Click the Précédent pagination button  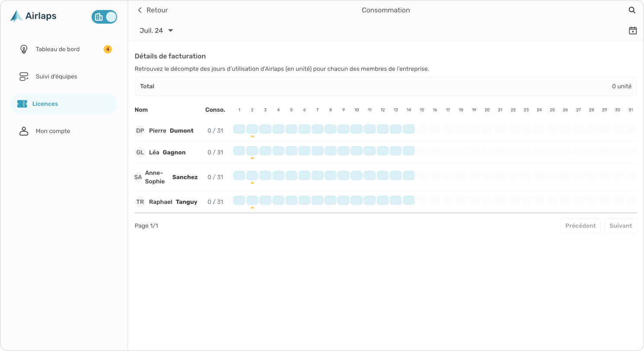click(580, 226)
